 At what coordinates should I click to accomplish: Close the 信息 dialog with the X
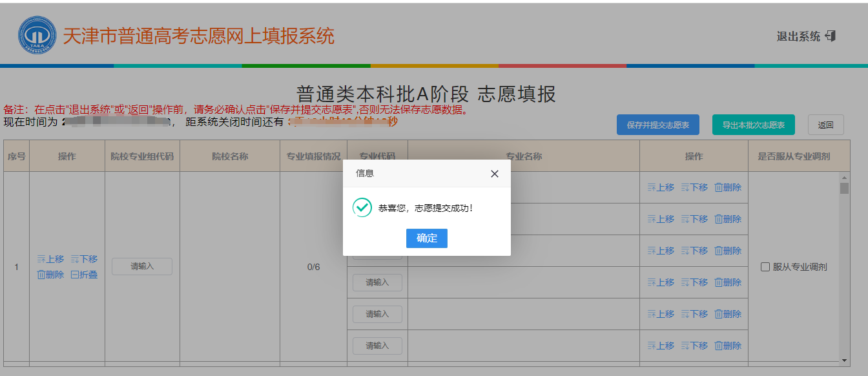coord(495,174)
